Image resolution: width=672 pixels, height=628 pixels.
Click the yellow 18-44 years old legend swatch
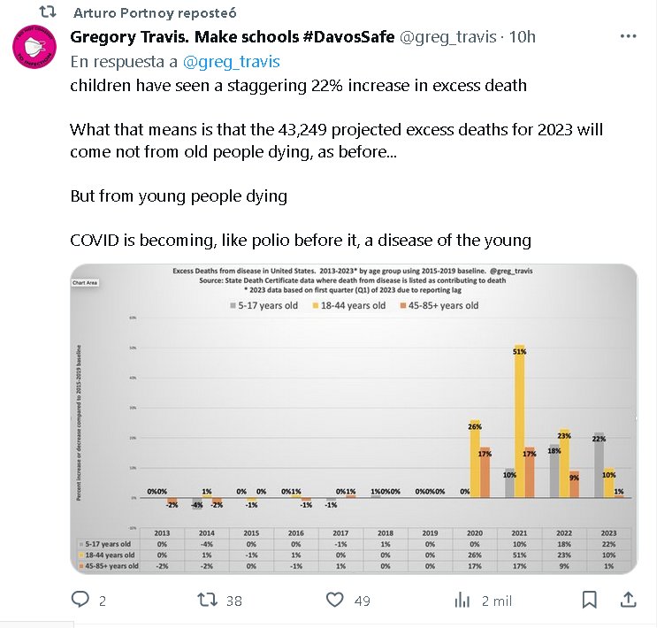[x=316, y=305]
